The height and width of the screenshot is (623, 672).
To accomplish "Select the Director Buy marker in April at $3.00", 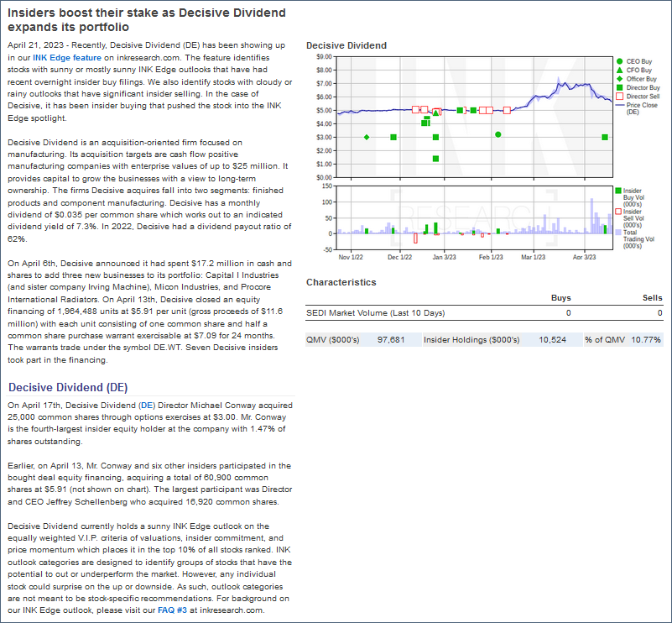I will (x=605, y=137).
